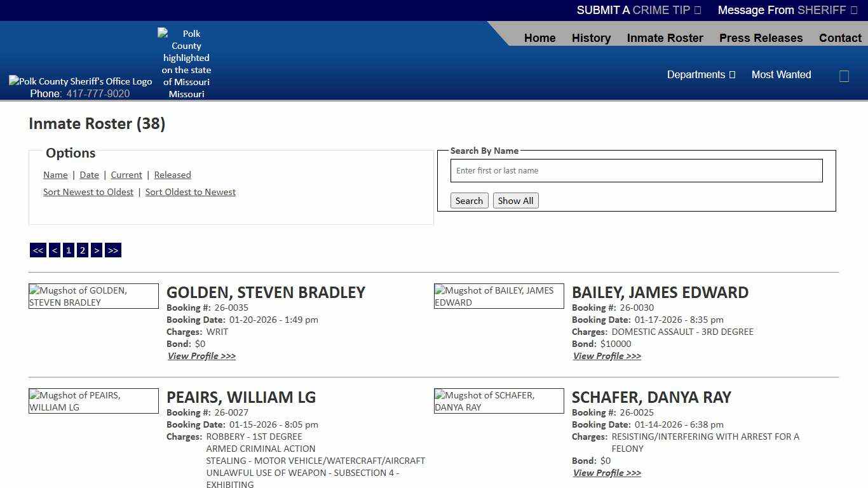Viewport: 868px width, 488px height.
Task: Navigate to Press Releases
Action: click(x=761, y=37)
